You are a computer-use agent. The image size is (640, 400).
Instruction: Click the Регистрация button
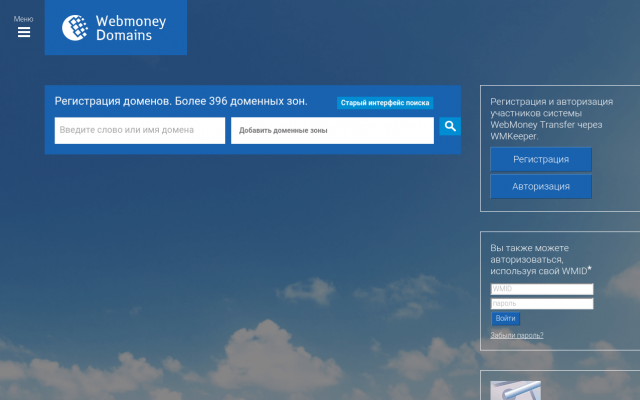click(541, 159)
